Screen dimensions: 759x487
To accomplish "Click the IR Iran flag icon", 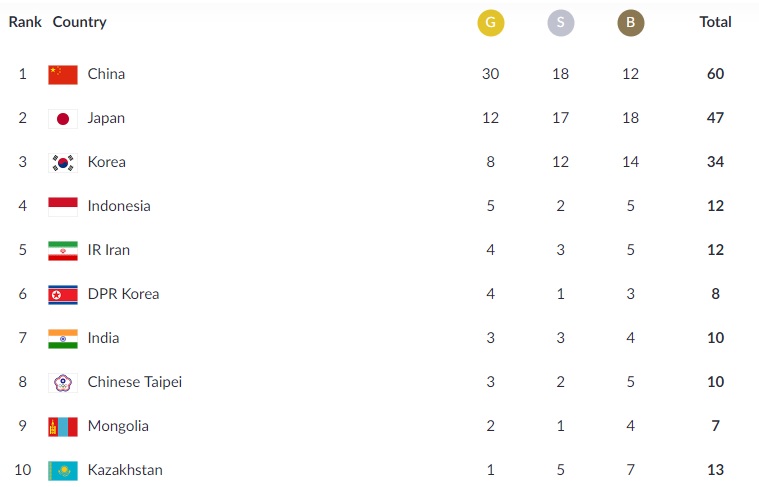I will coord(63,251).
